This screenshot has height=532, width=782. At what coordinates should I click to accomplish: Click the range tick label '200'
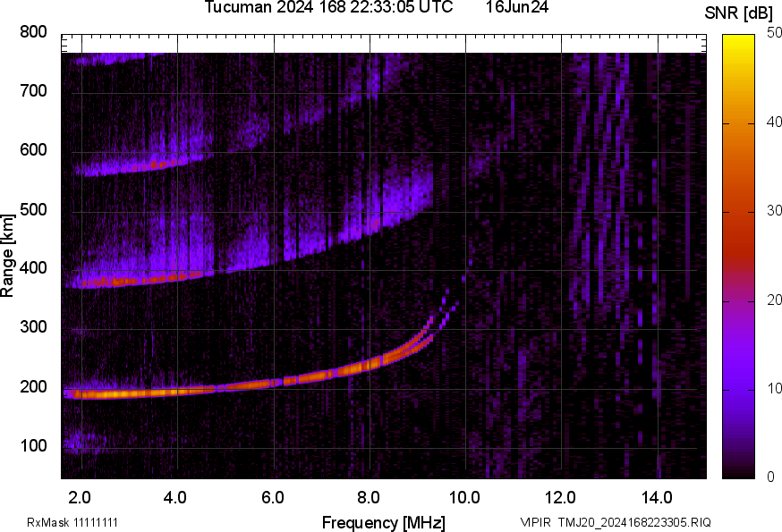pyautogui.click(x=33, y=386)
